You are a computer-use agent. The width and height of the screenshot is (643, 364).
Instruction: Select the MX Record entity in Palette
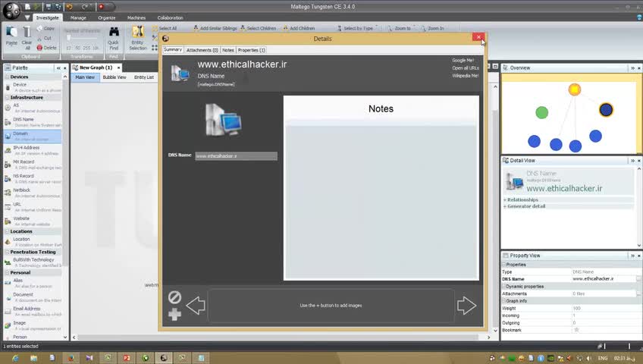coord(33,165)
